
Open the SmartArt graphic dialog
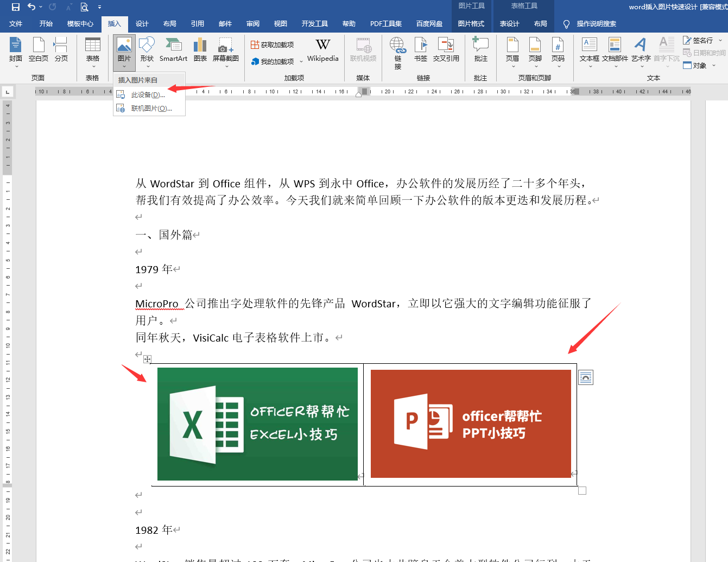click(173, 50)
